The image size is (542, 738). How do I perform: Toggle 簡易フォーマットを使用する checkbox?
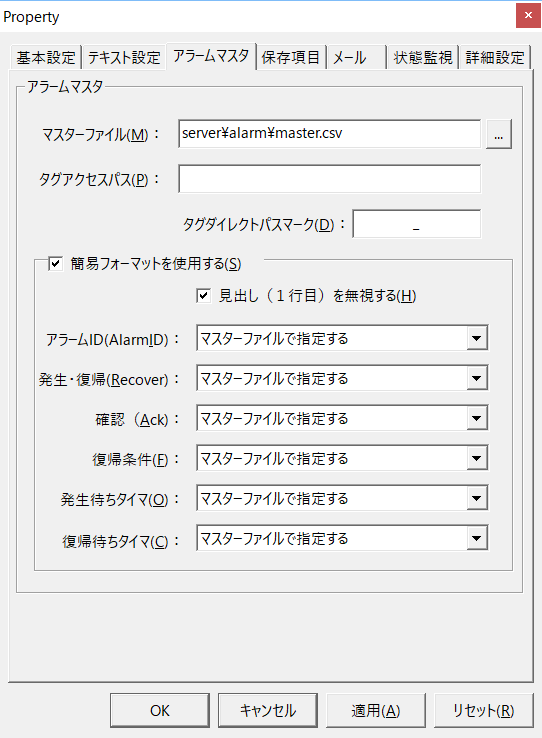click(56, 263)
